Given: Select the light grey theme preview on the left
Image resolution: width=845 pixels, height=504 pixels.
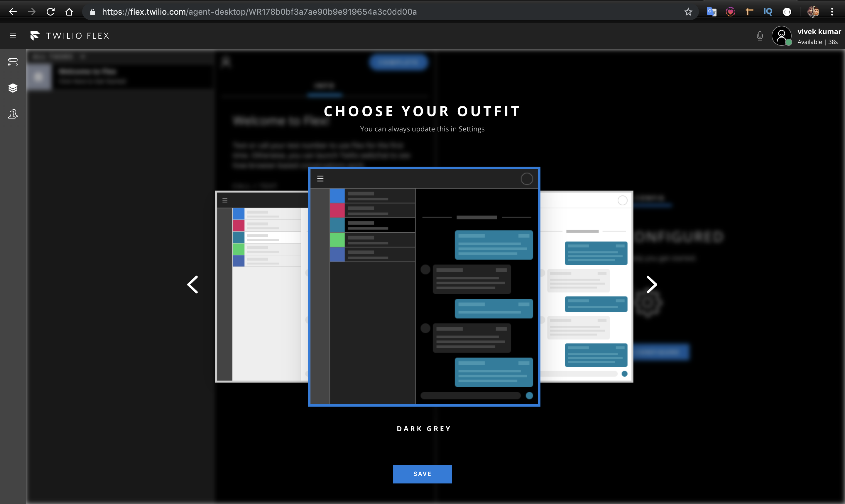Looking at the screenshot, I should click(x=262, y=287).
